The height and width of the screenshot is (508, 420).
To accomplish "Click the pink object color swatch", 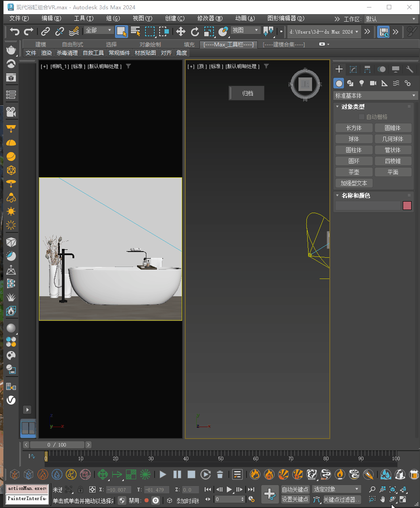I will [407, 206].
